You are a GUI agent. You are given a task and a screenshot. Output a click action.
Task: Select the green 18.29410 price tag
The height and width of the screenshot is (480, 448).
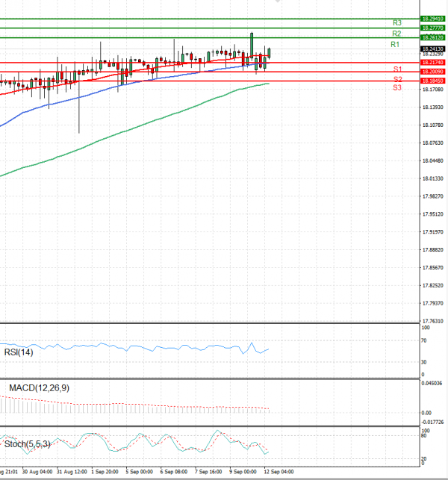[x=432, y=19]
